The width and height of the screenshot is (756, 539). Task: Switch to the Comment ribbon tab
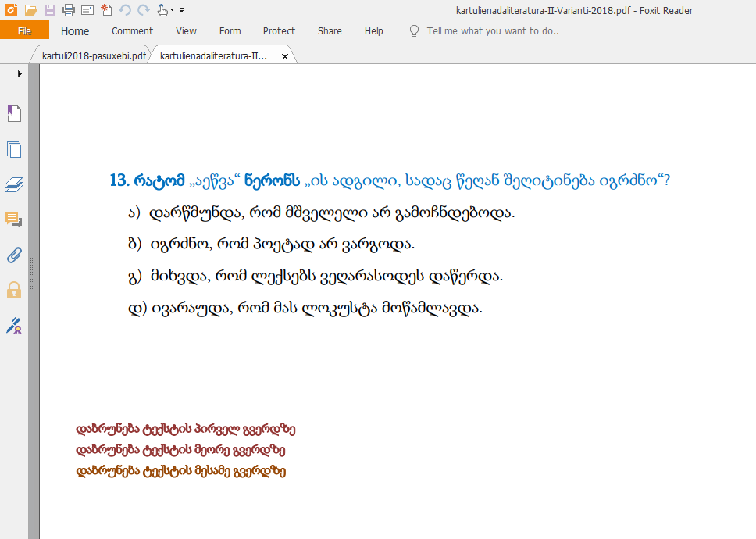tap(132, 30)
